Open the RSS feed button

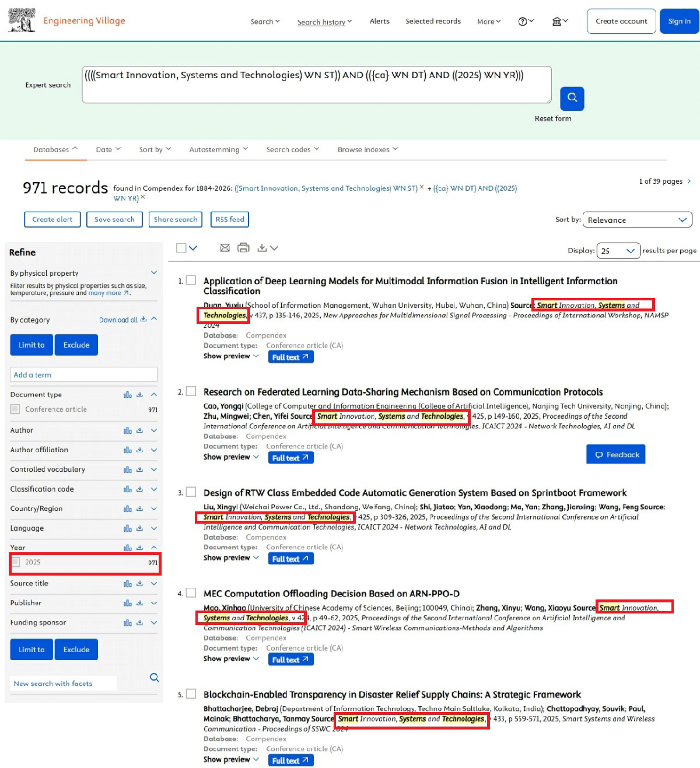pyautogui.click(x=230, y=219)
